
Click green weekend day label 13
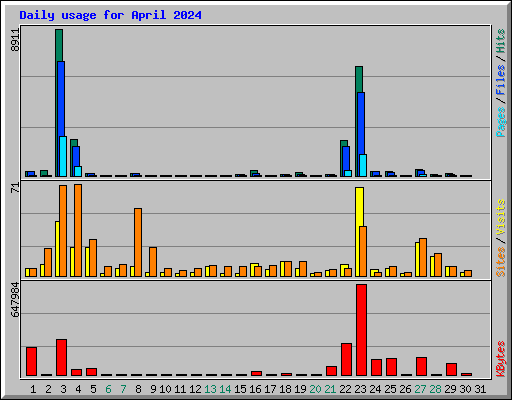click(x=210, y=389)
